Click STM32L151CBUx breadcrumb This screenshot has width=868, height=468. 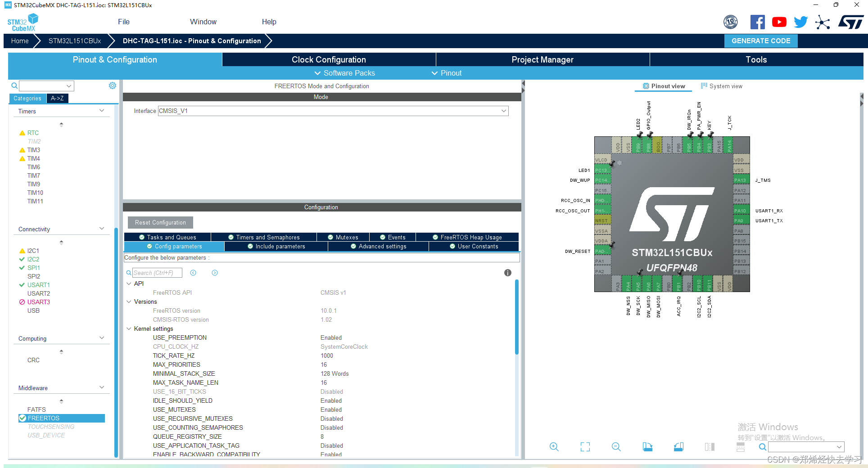pos(75,41)
